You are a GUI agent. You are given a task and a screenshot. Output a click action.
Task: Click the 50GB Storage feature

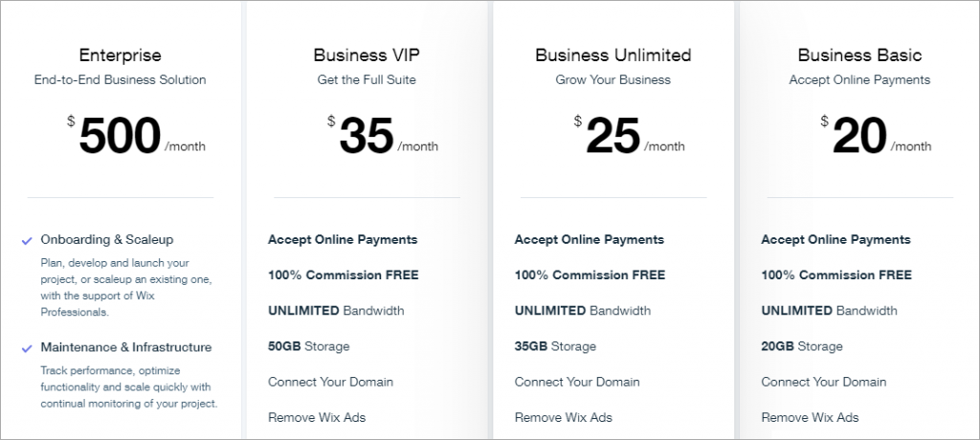pos(308,346)
